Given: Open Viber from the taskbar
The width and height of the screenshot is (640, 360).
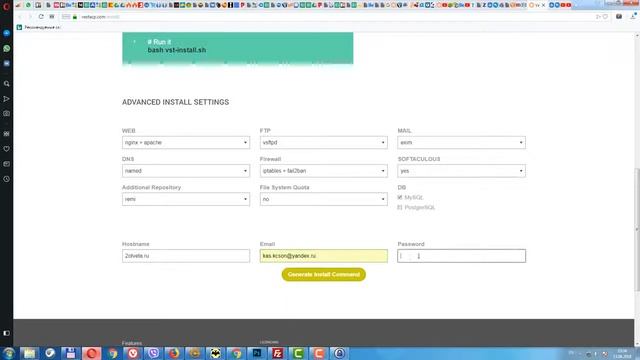Looking at the screenshot, I should tap(153, 353).
